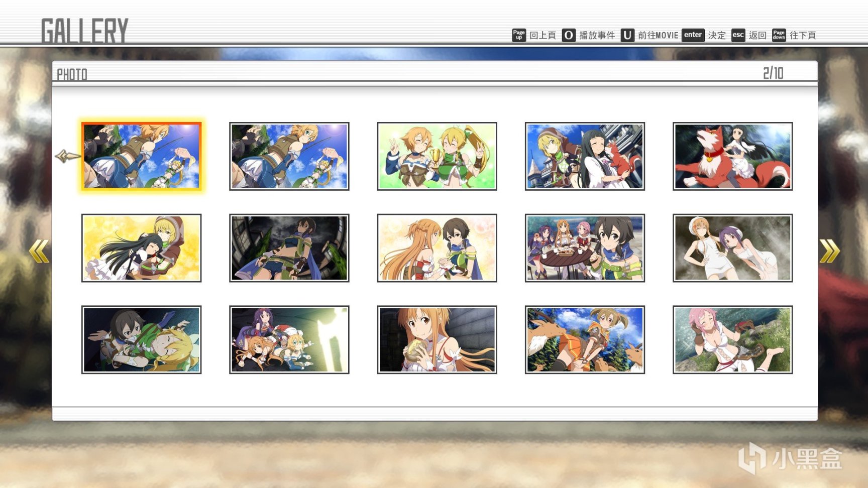The width and height of the screenshot is (868, 488).
Task: Open photo of Asuna eating bread
Action: (x=437, y=340)
